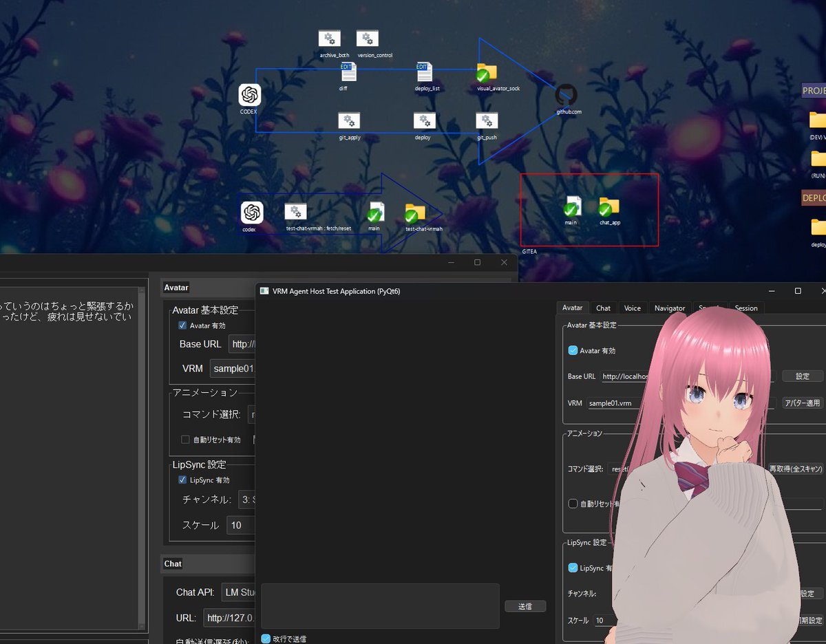The image size is (826, 644).
Task: Open the test-chat-vrmah folder
Action: coord(414,212)
